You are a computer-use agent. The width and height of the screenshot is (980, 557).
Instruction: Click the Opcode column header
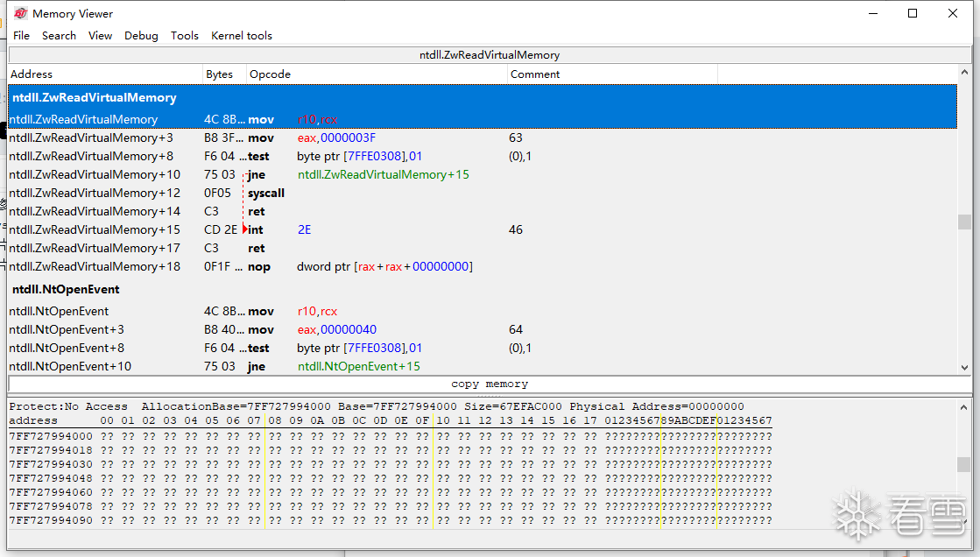(270, 74)
